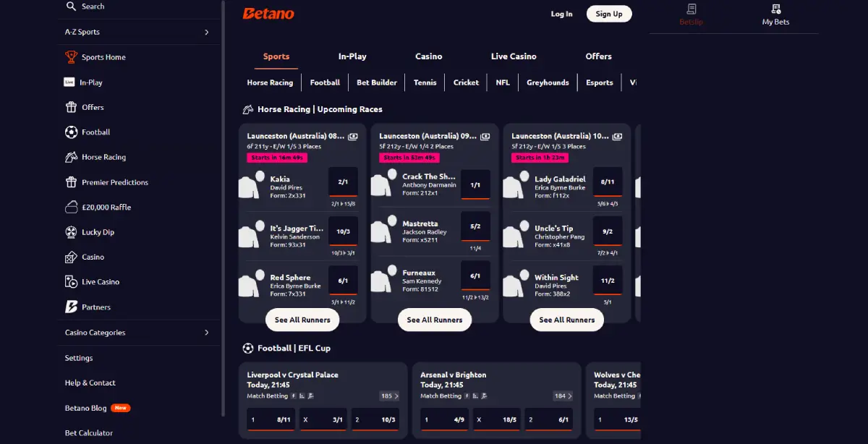Screen dimensions: 868x444
Task: Open the My Bets icon
Action: pos(775,10)
